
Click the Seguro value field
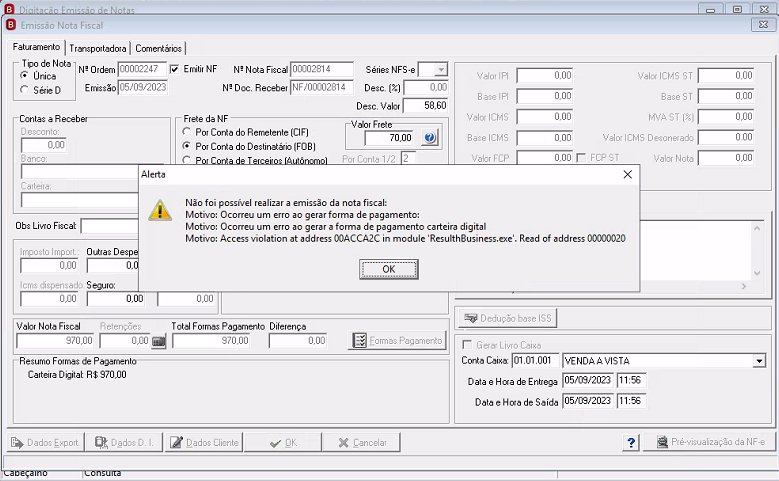116,299
